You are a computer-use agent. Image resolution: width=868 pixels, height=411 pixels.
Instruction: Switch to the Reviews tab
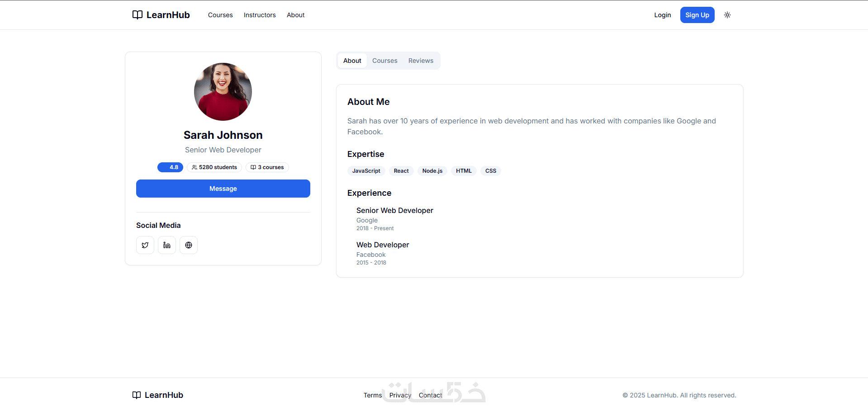point(421,61)
